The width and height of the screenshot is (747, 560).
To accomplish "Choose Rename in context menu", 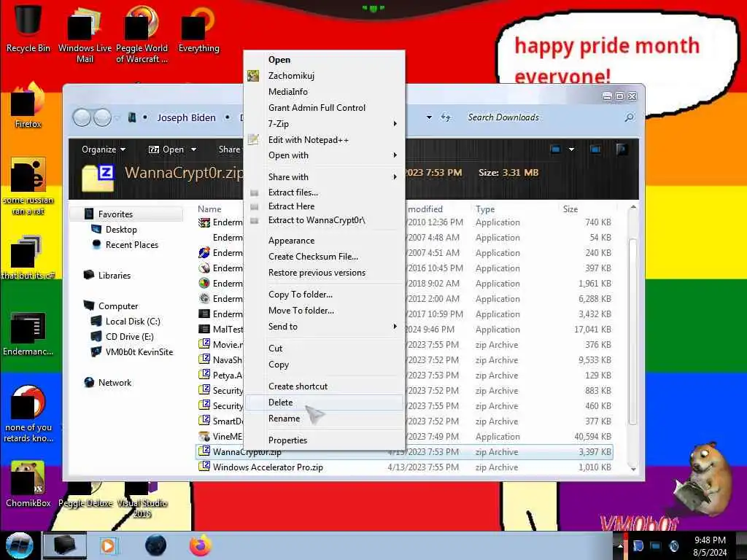I will coord(324,419).
